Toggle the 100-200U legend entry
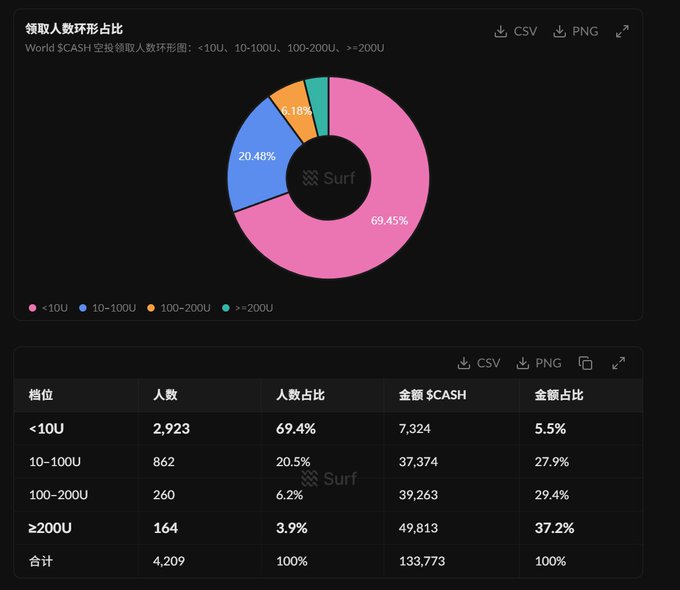 [x=179, y=308]
